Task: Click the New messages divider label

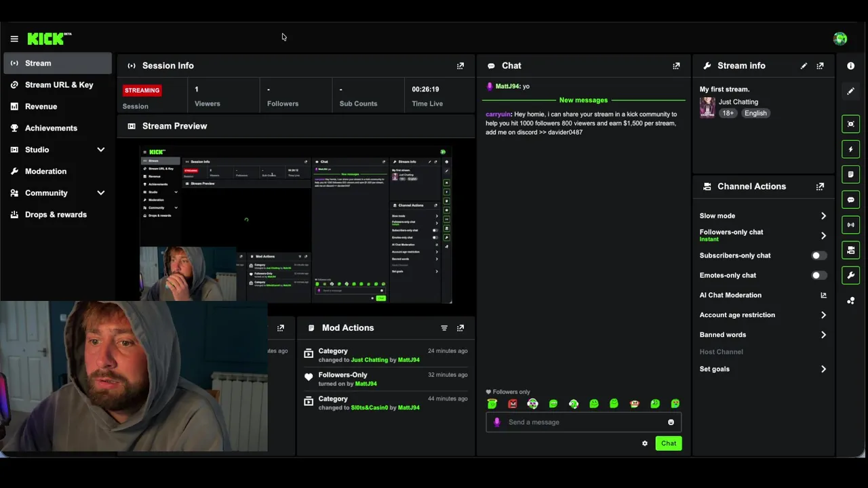Action: point(583,100)
